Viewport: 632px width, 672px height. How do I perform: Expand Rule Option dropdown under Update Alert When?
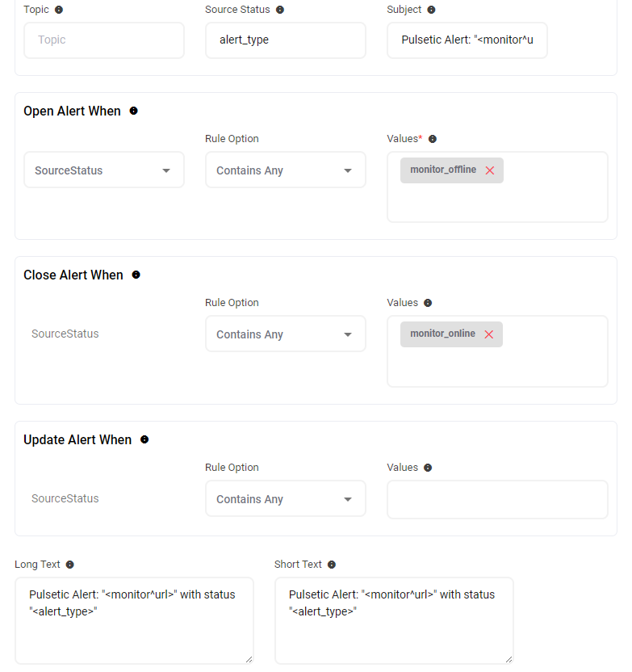point(285,499)
